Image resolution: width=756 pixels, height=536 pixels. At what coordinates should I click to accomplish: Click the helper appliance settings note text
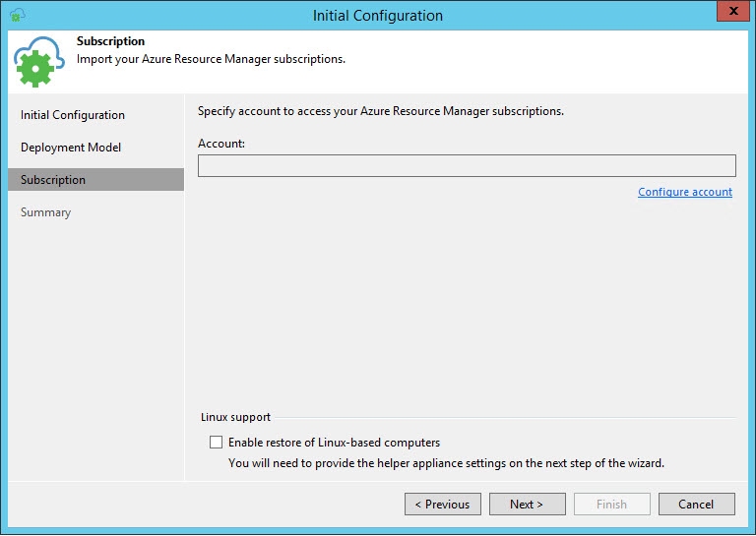coord(447,463)
